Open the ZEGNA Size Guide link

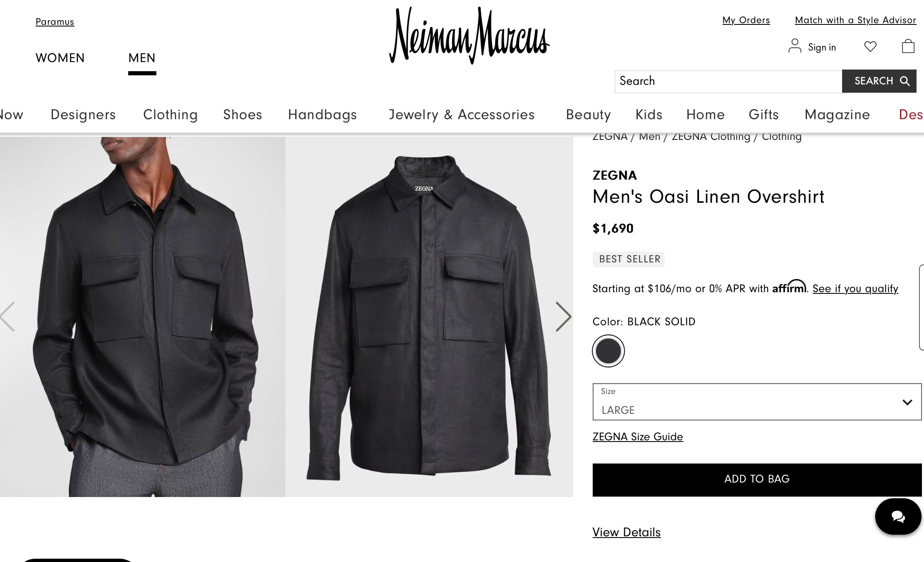[x=637, y=437]
